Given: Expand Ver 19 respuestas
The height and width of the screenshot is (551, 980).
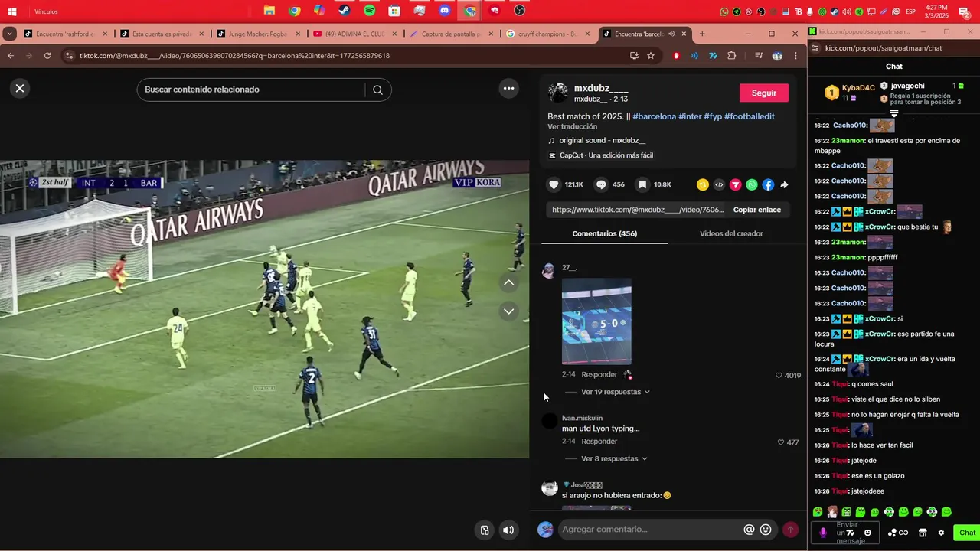Looking at the screenshot, I should 616,392.
